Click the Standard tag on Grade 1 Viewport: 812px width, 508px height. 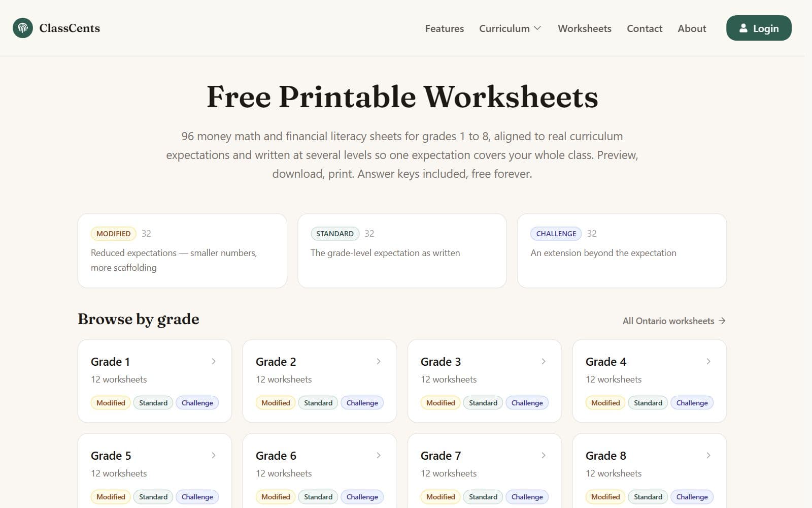point(153,403)
